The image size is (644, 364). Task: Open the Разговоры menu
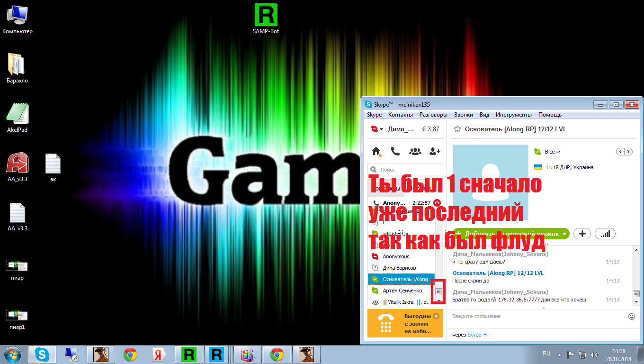click(433, 115)
